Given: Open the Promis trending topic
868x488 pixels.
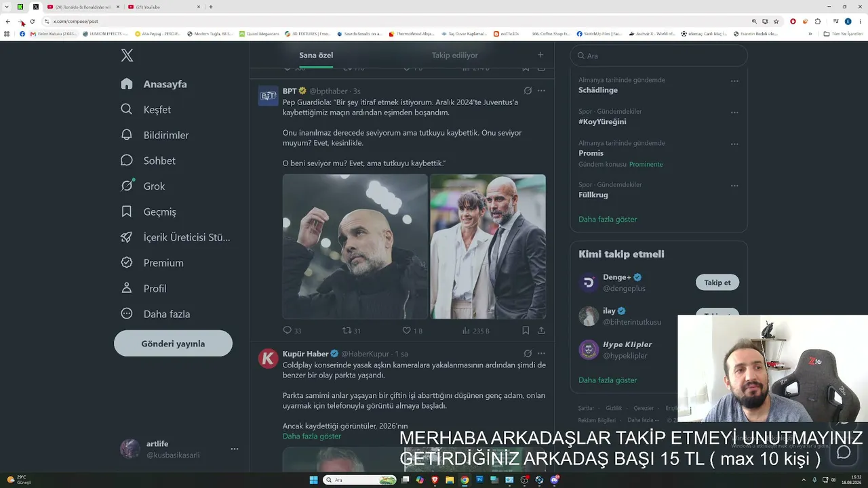Looking at the screenshot, I should (591, 153).
